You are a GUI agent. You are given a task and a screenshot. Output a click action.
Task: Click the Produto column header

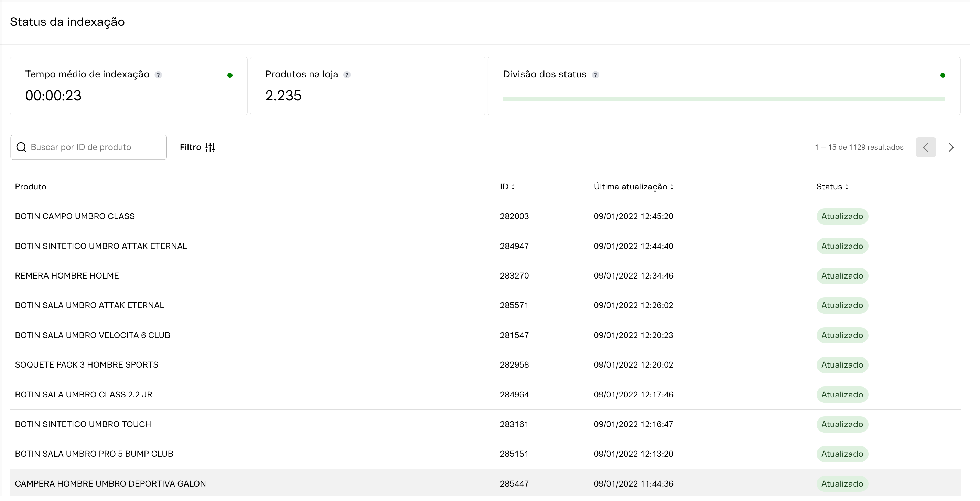click(30, 187)
